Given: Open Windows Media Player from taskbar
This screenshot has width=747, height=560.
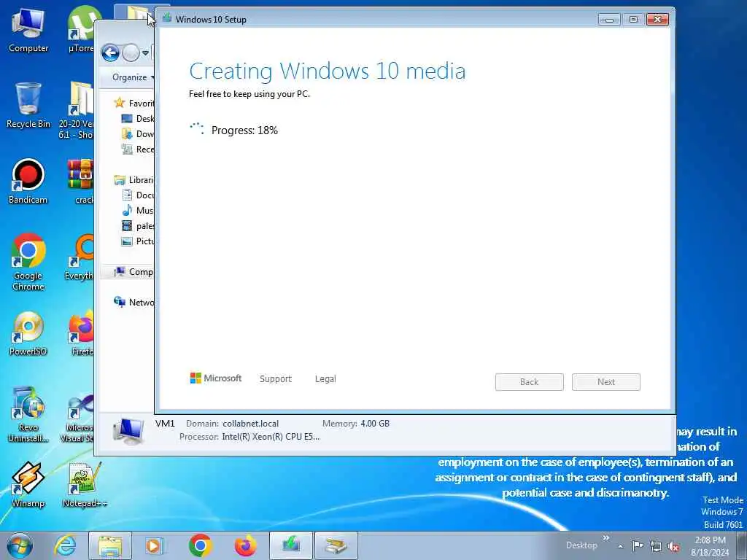Looking at the screenshot, I should [155, 545].
